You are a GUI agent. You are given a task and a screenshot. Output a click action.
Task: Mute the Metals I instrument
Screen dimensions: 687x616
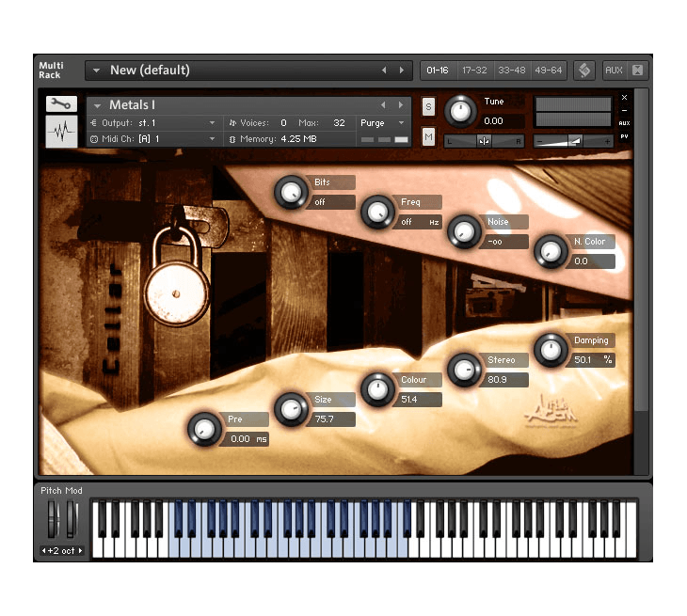click(428, 137)
